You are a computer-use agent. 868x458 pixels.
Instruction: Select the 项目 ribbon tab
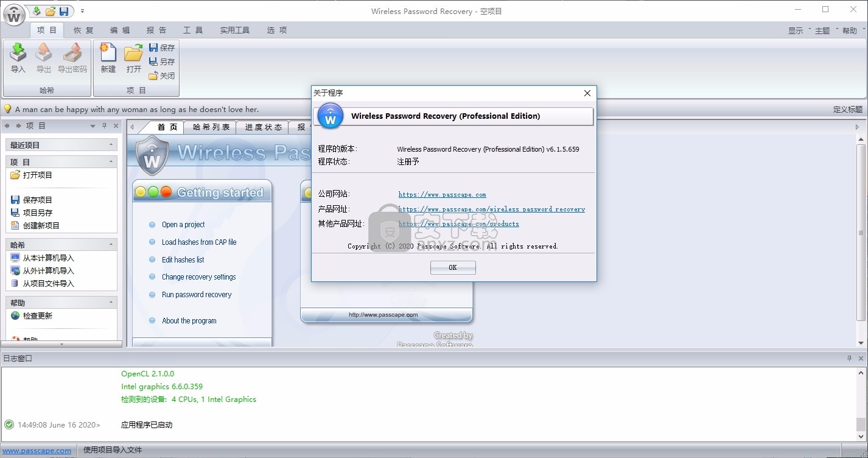click(x=47, y=30)
